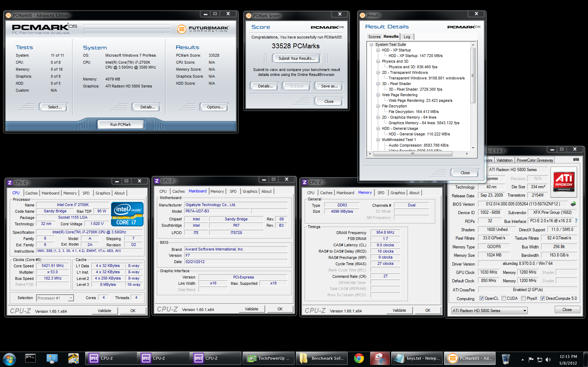Click the PCMark Score window title icon
Screen dimensions: 588x367
point(249,16)
